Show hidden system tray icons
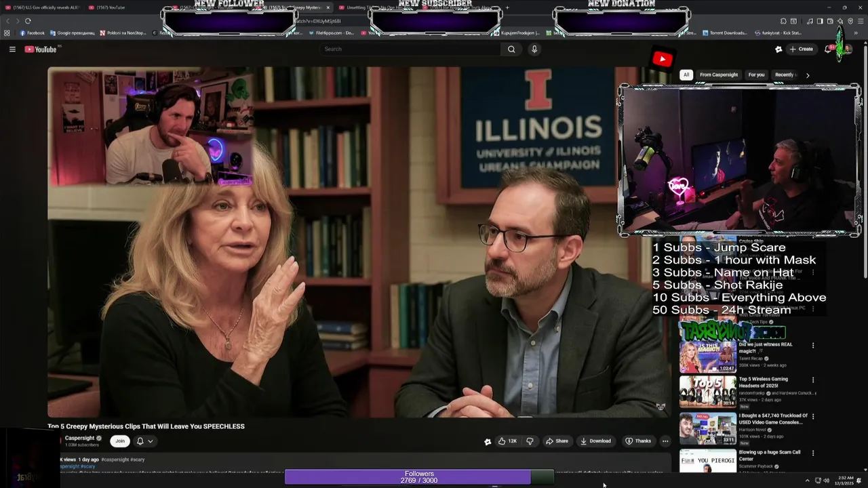The width and height of the screenshot is (868, 488). [807, 481]
